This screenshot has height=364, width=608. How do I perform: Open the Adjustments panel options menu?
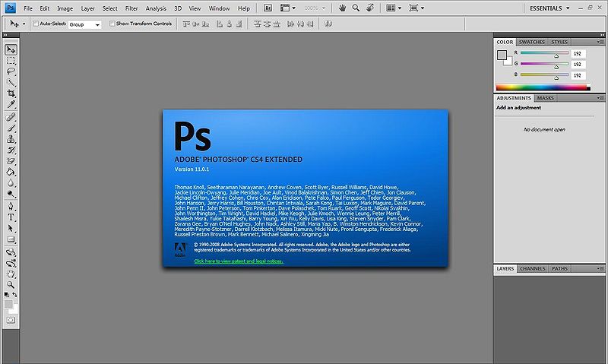tap(600, 98)
